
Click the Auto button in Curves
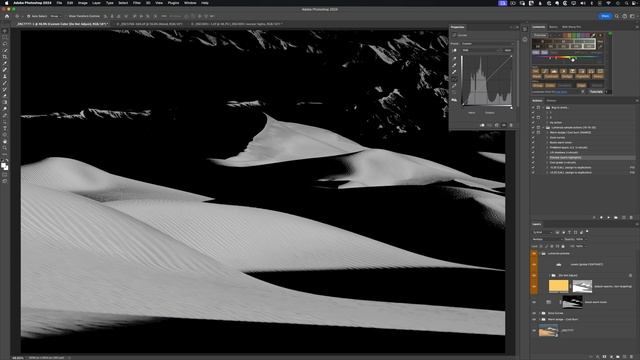[508, 50]
